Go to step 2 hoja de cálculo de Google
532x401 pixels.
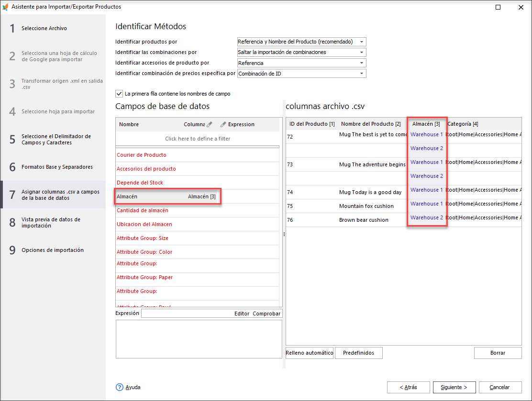point(53,56)
